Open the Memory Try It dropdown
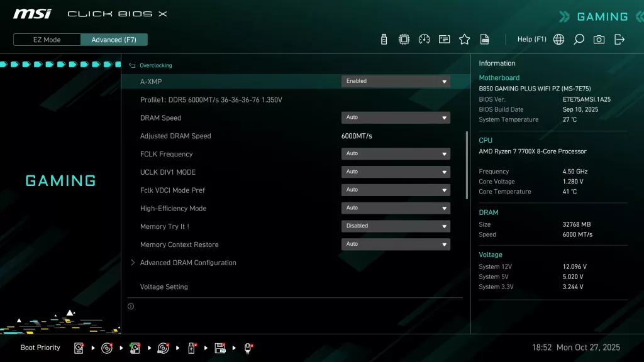Screen dimensions: 644x362 pos(396,226)
